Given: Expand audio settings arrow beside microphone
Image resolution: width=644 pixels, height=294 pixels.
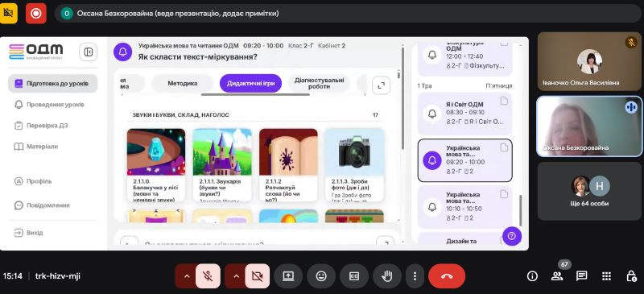Looking at the screenshot, I should click(x=187, y=276).
